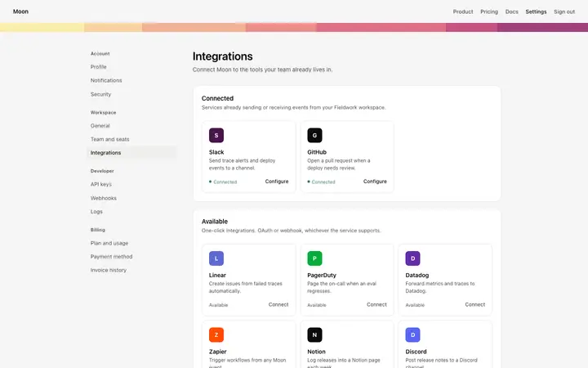Image resolution: width=588 pixels, height=368 pixels.
Task: Click the Linear app icon
Action: (216, 258)
